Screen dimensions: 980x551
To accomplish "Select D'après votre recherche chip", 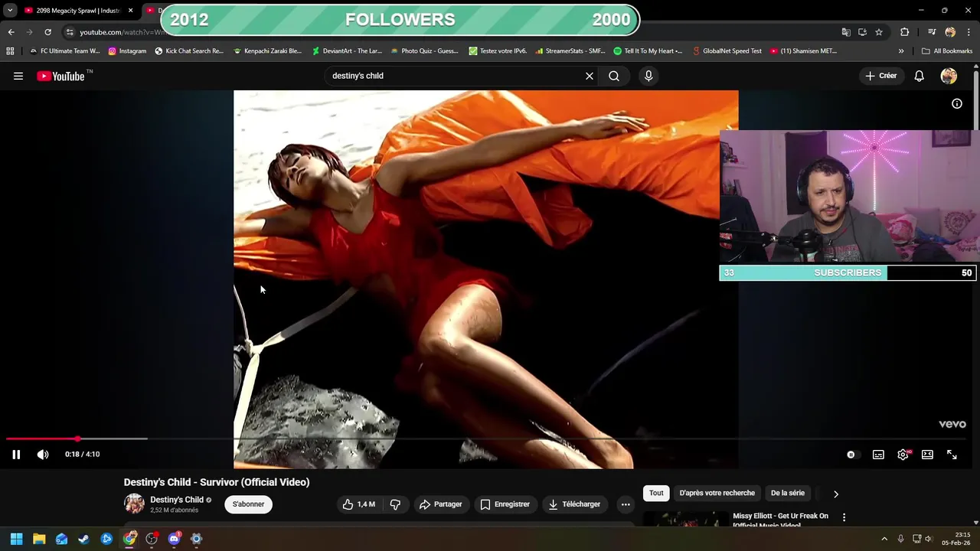I will pos(717,493).
